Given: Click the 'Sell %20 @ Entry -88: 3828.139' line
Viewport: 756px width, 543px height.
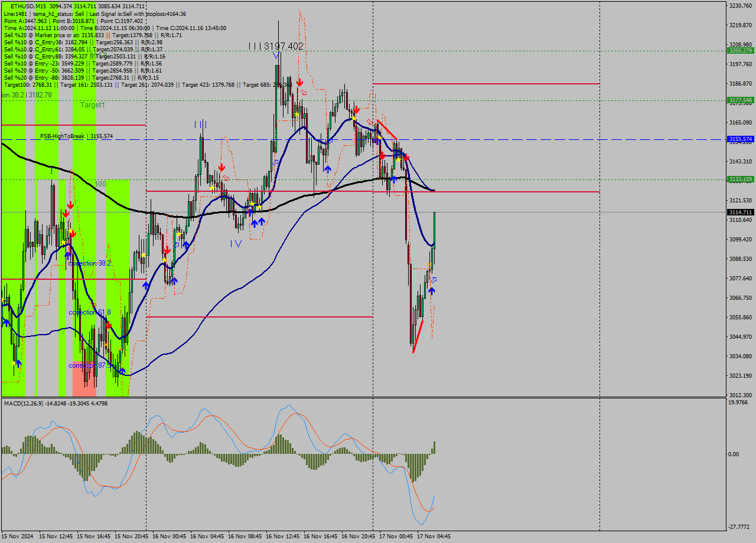Looking at the screenshot, I should (x=81, y=77).
